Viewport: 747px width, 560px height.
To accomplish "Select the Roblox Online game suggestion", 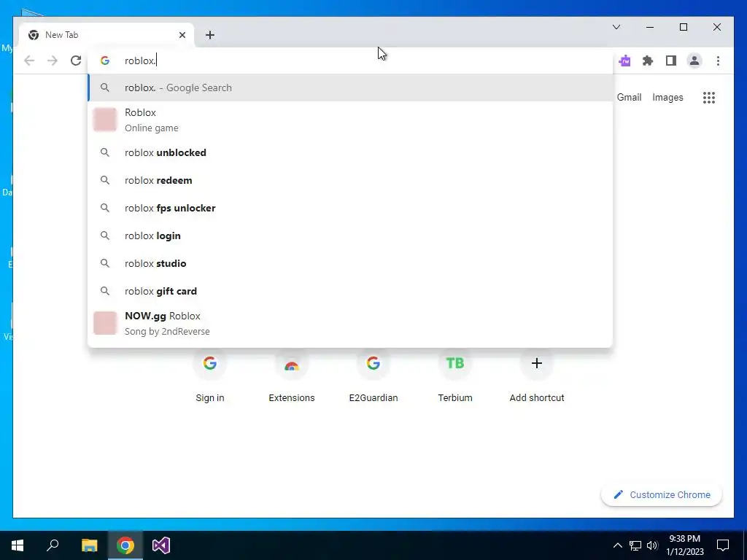I will [x=350, y=120].
